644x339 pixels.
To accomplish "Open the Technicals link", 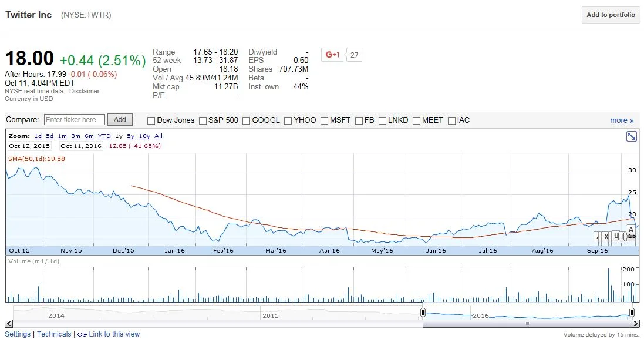I will [54, 334].
